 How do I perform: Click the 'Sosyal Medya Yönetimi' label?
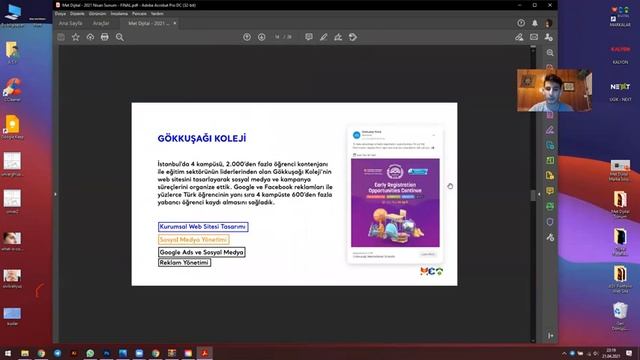193,240
